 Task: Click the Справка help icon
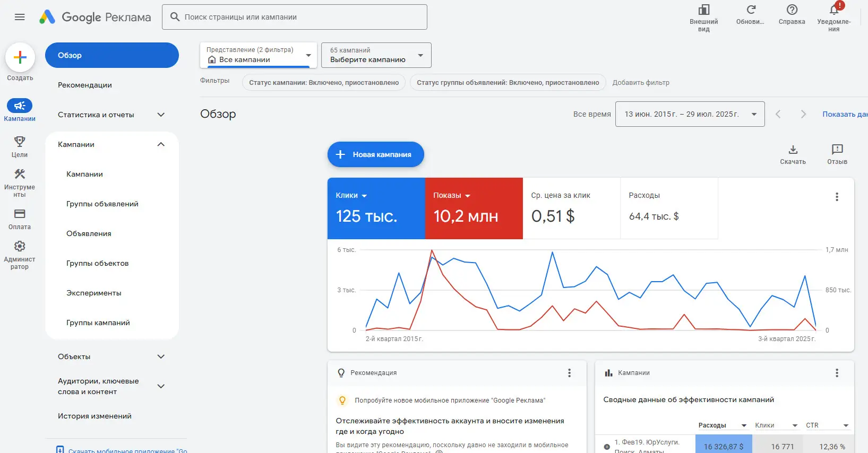pos(792,10)
